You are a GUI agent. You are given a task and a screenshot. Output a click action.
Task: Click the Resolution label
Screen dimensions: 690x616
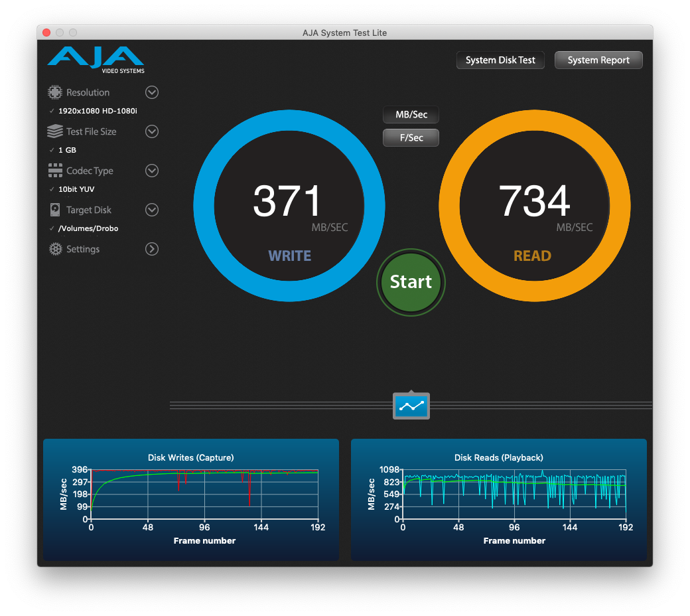(88, 92)
